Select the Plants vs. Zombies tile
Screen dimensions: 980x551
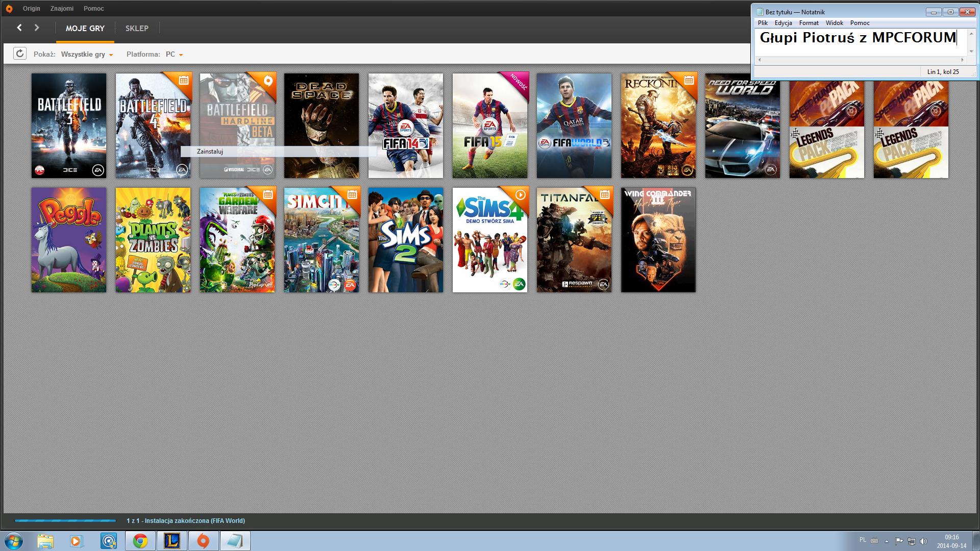click(x=153, y=240)
